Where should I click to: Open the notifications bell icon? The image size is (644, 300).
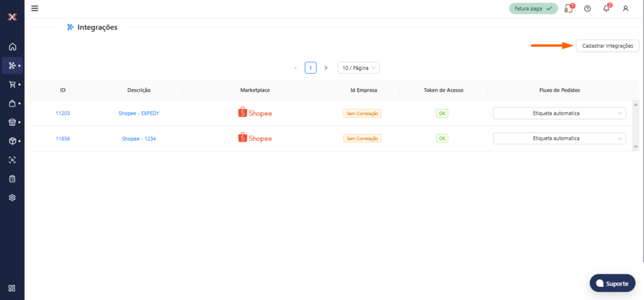pos(606,9)
